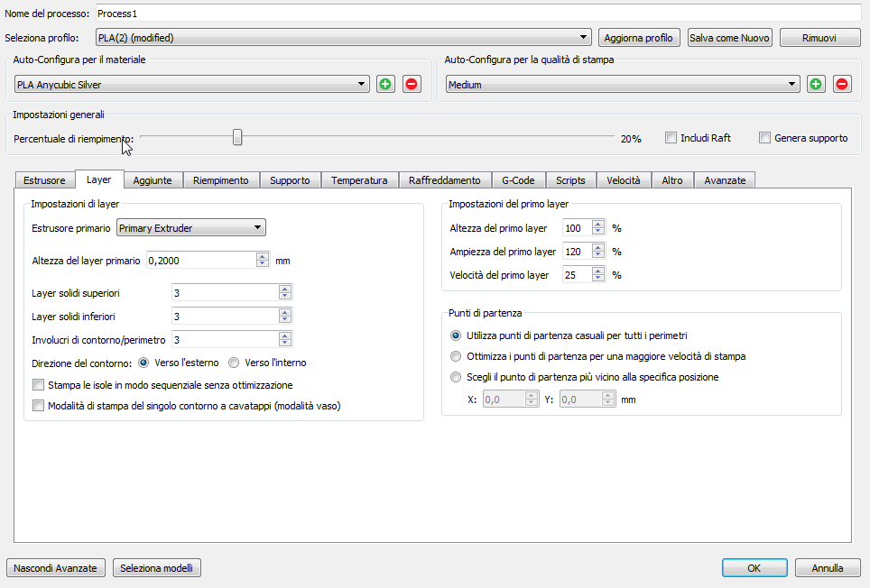870x588 pixels.
Task: Click red minus icon beside material dropdown
Action: 412,84
